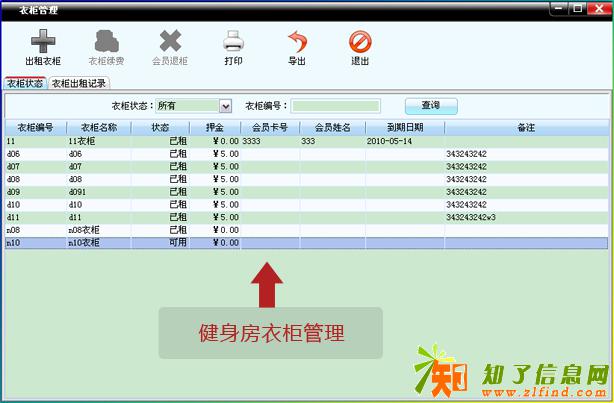Switch to the 衣柜状态 tab
Viewport: 614px width, 403px height.
[25, 83]
